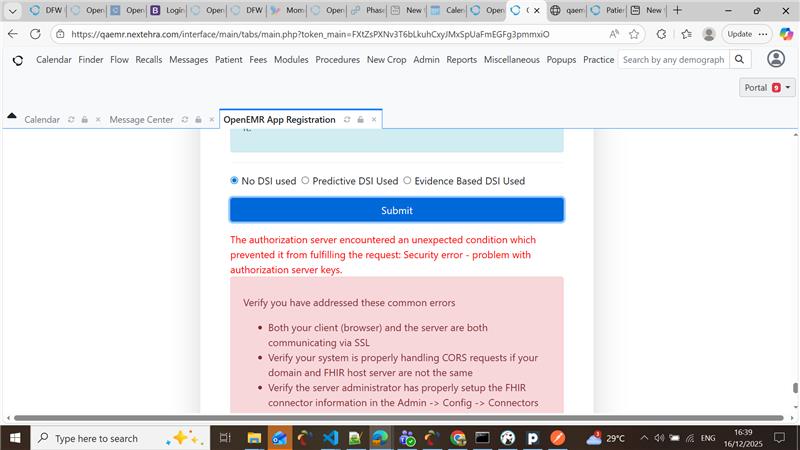Switch to the Message Center tab
Image resolution: width=800 pixels, height=450 pixels.
pos(141,120)
